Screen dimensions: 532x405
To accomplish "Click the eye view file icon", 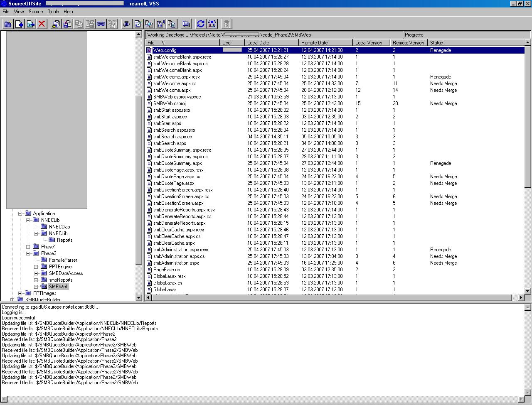I will pos(127,24).
